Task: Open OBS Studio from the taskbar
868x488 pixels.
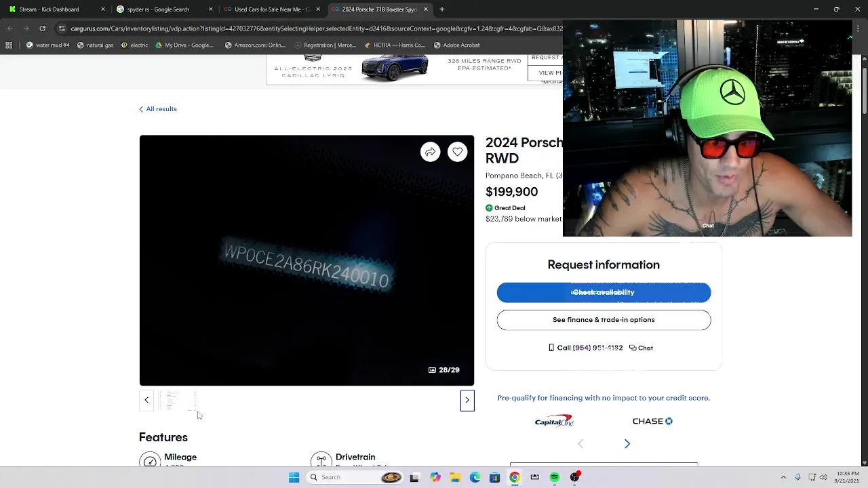Action: tap(575, 477)
